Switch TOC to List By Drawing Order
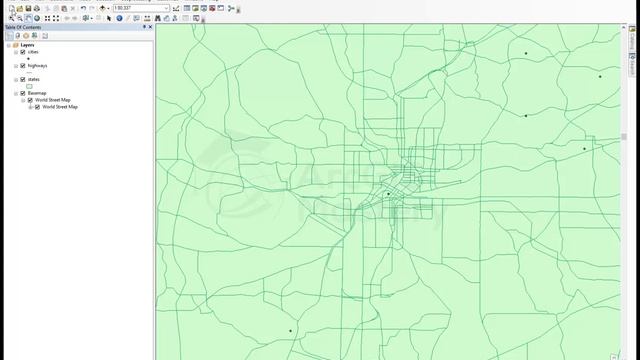 9,36
